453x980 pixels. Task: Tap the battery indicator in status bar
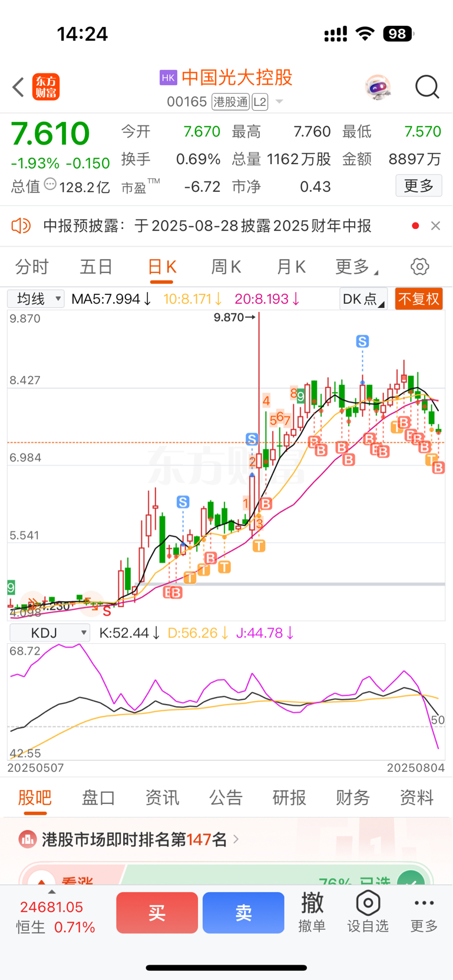tap(398, 34)
